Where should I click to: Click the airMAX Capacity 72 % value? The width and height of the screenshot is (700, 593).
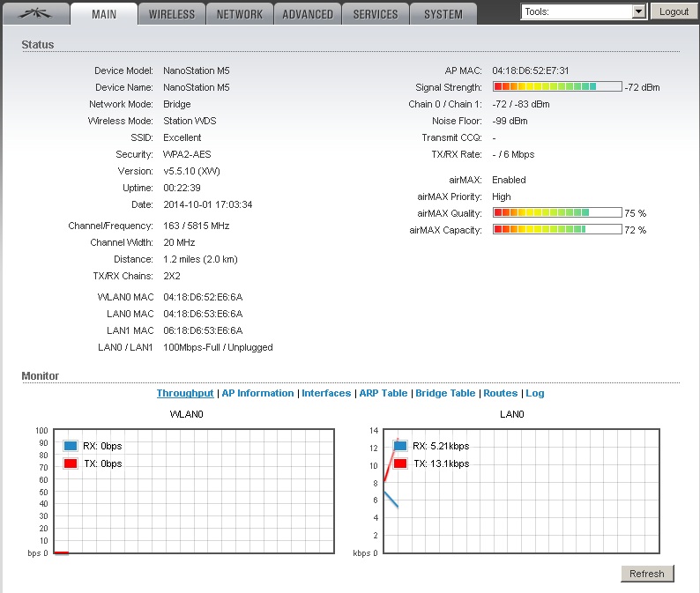click(635, 230)
